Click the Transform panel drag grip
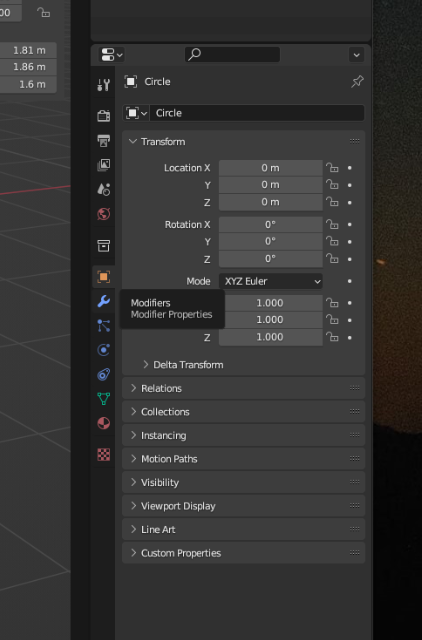 [355, 141]
